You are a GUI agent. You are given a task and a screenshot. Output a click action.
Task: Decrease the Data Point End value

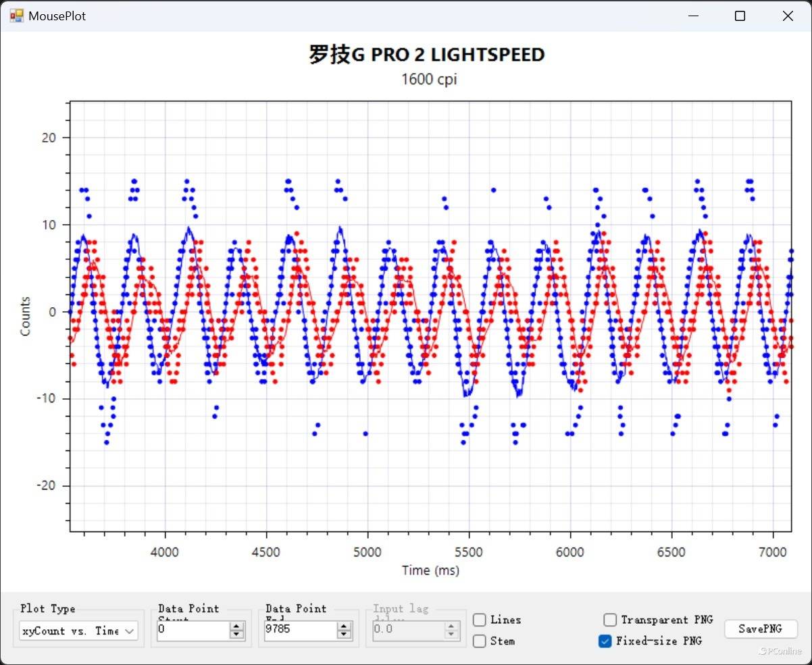345,635
